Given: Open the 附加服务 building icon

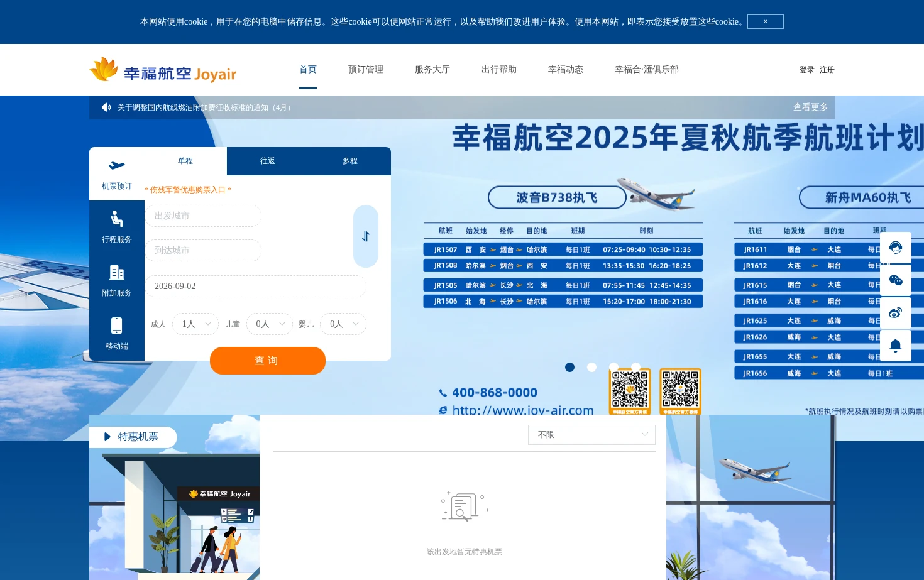Looking at the screenshot, I should tap(117, 272).
